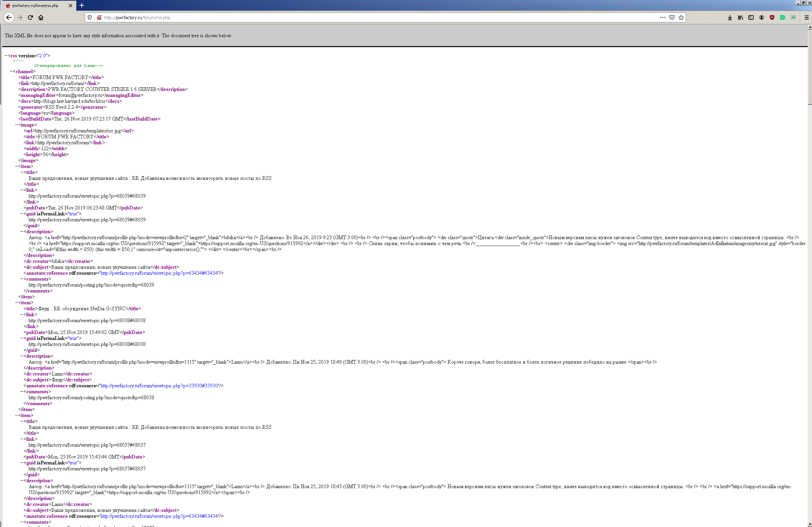Click the uBlock Origin shield icon
Screen dimensions: 812x527
click(772, 17)
